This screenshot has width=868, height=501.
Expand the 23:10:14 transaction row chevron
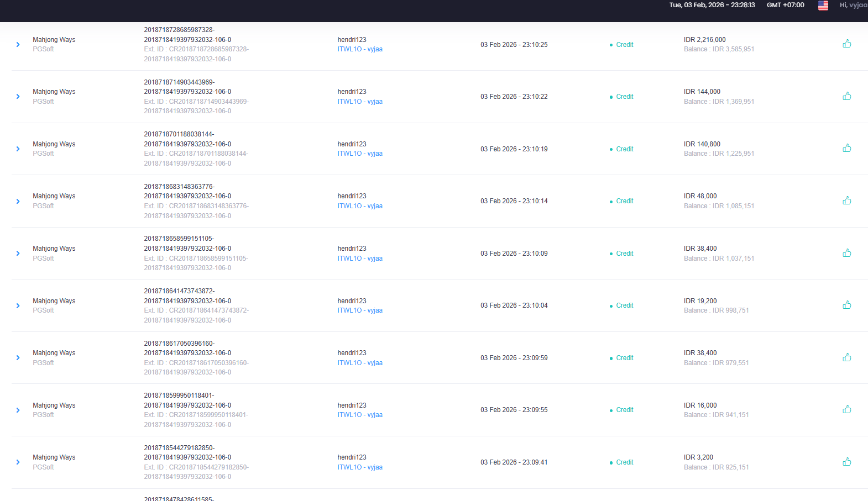18,201
